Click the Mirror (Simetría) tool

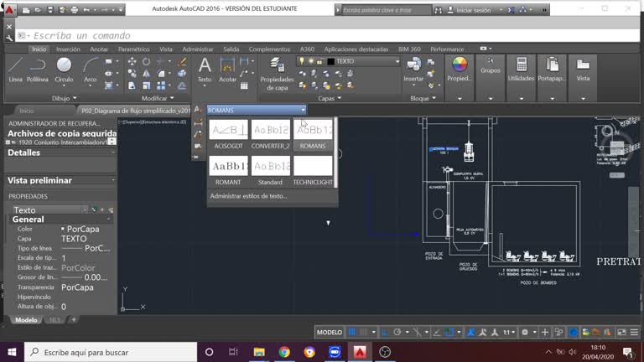click(x=146, y=74)
